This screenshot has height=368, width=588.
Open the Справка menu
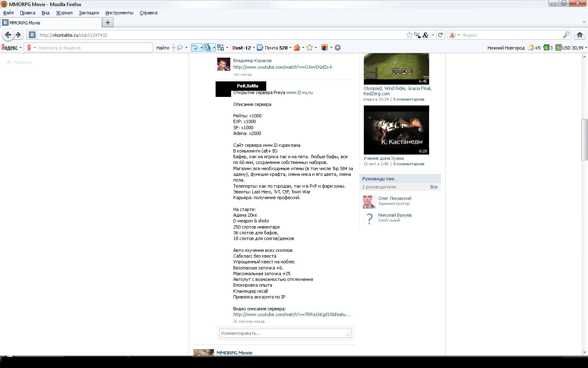tap(148, 13)
